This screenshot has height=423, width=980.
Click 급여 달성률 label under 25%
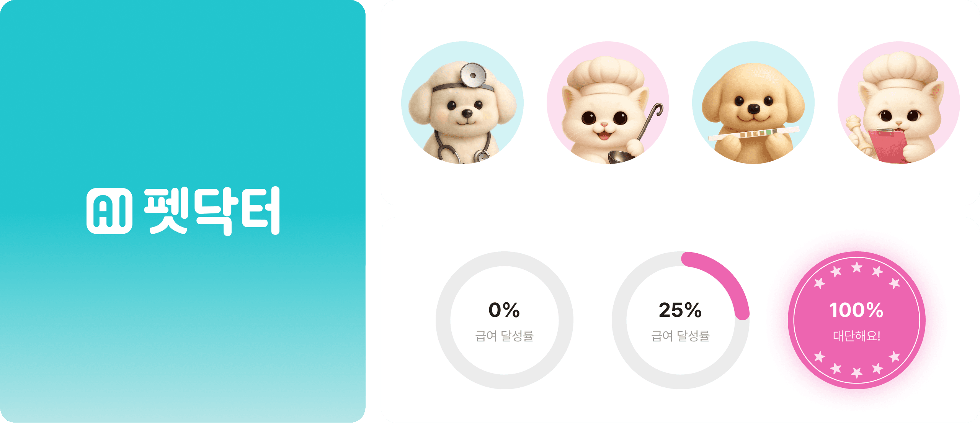(681, 336)
